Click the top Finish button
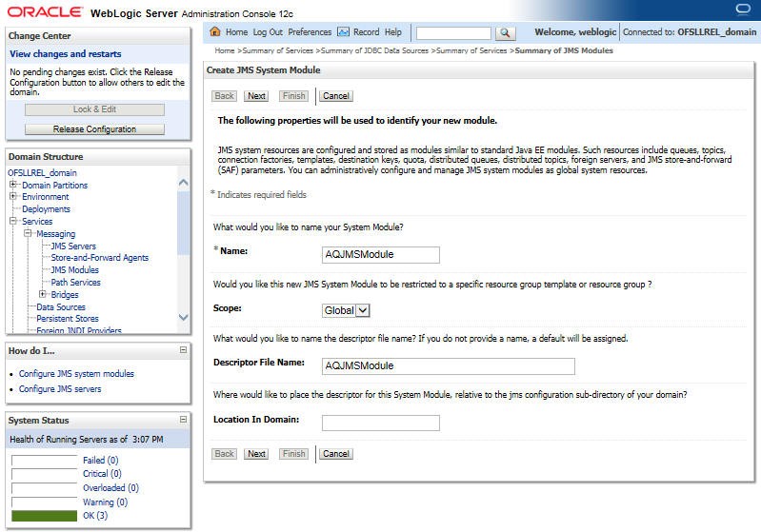 click(x=293, y=96)
